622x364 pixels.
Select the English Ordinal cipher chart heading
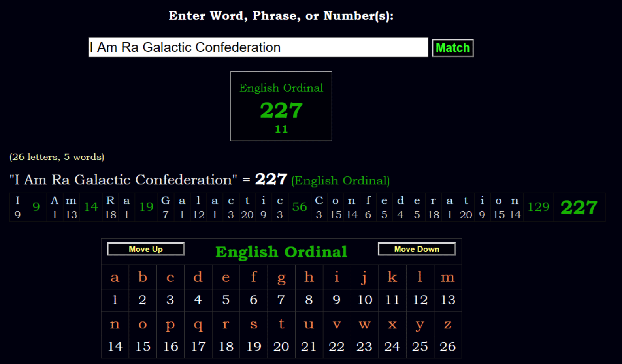(281, 252)
